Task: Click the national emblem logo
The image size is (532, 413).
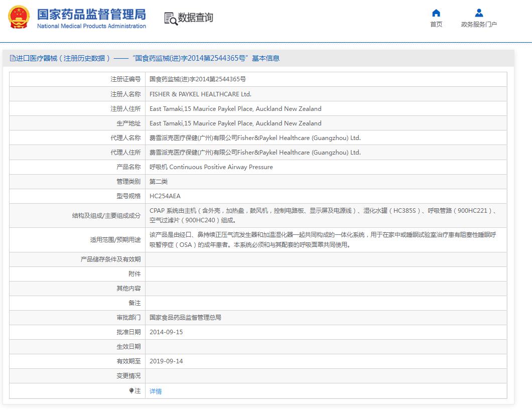Action: pos(19,18)
